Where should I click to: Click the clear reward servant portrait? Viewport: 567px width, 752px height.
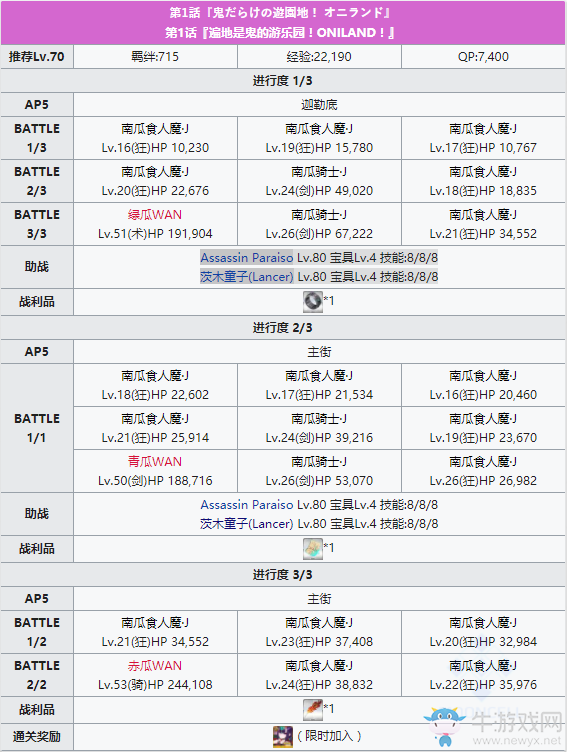283,737
